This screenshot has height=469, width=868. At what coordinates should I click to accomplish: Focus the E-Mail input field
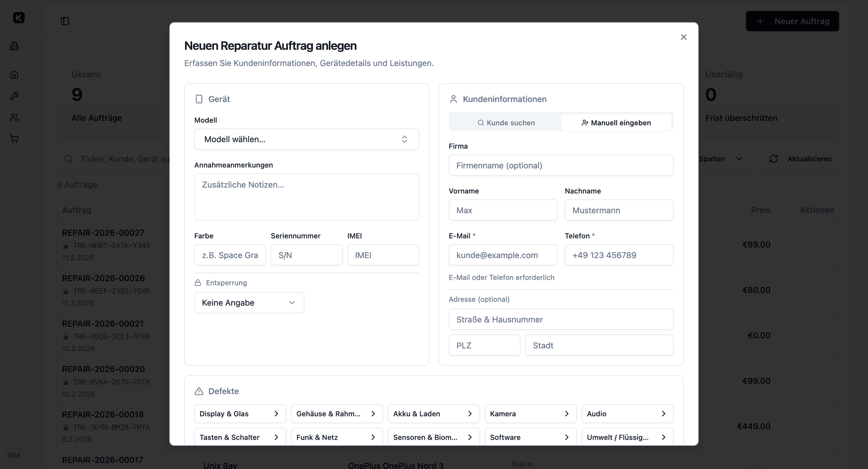coord(503,255)
